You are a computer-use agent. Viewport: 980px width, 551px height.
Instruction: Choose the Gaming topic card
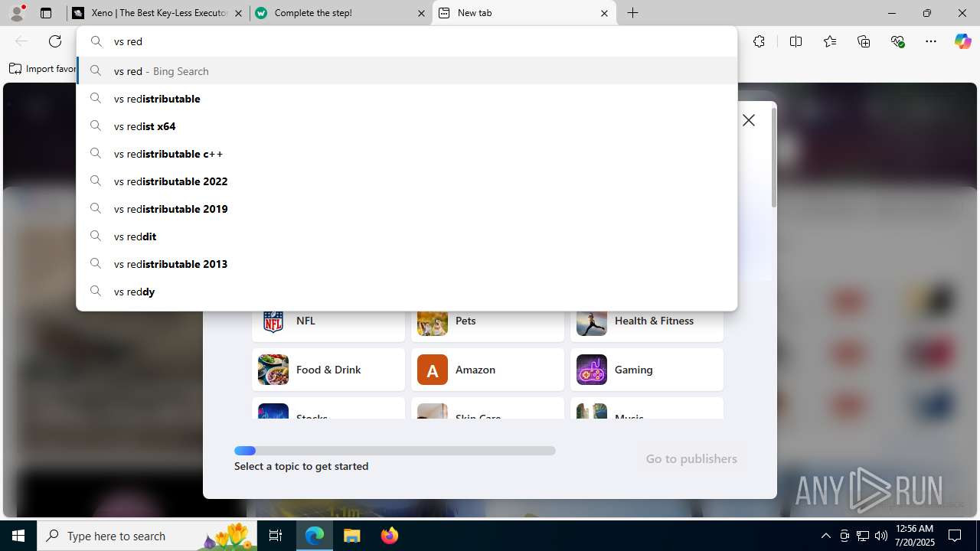click(647, 370)
